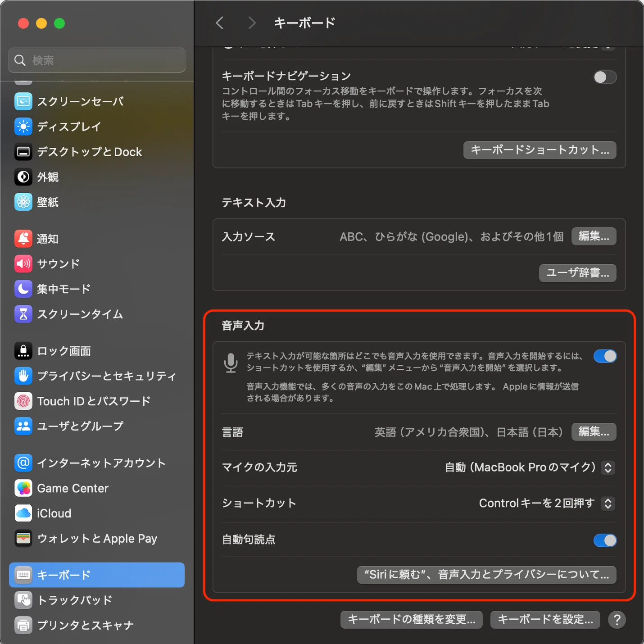
Task: Open ウォレットとApple Pay wallet icon
Action: point(23,538)
